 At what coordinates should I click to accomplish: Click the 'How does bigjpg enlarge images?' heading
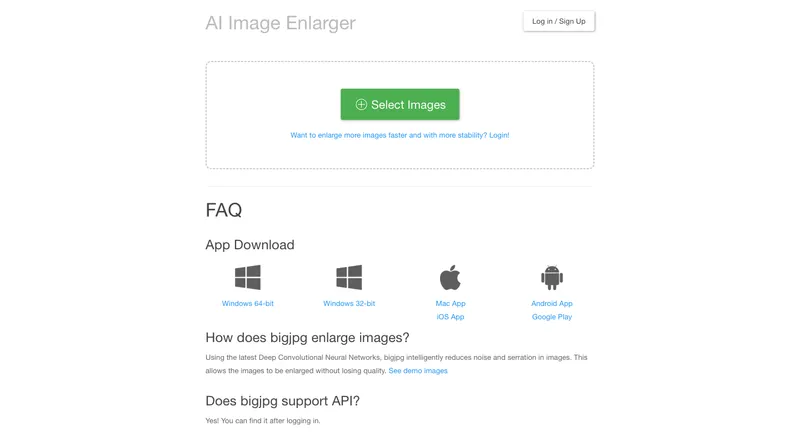coord(307,338)
